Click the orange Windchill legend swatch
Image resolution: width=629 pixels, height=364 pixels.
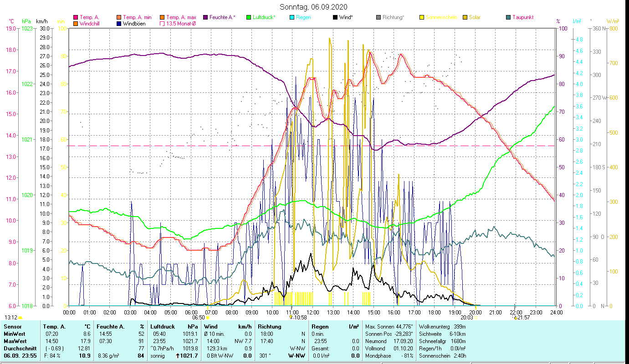[76, 24]
